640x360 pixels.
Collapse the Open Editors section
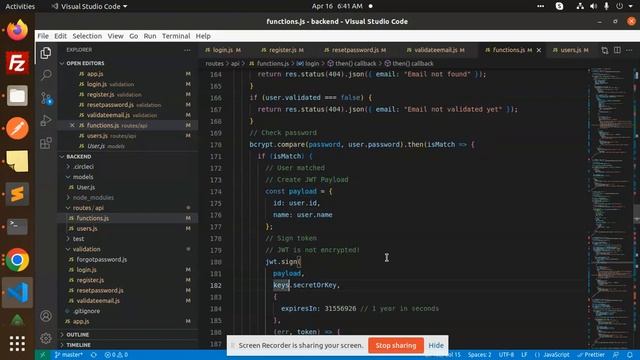pyautogui.click(x=85, y=63)
